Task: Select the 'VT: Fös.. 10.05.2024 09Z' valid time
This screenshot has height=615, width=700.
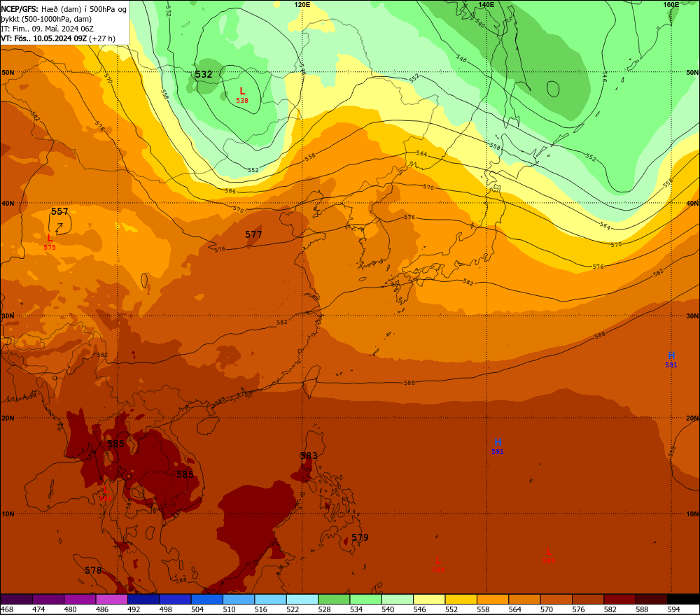Action: click(x=43, y=38)
